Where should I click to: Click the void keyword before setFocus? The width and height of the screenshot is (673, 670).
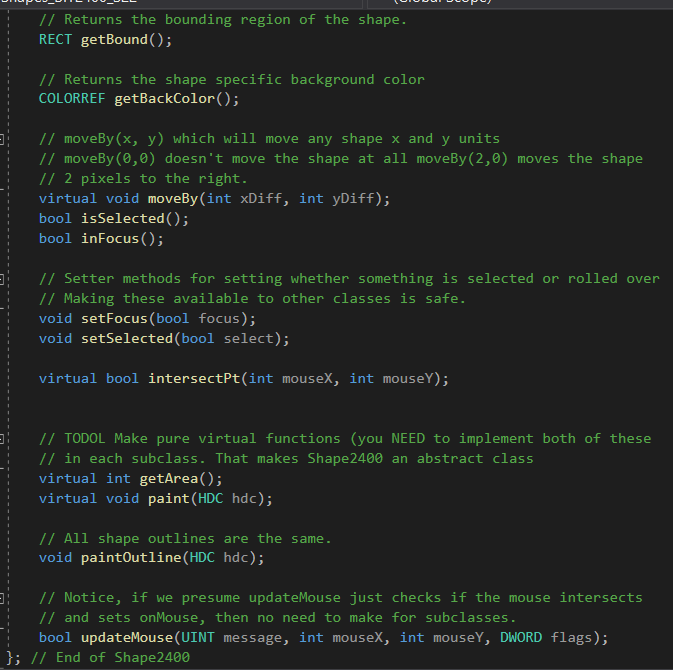coord(55,318)
